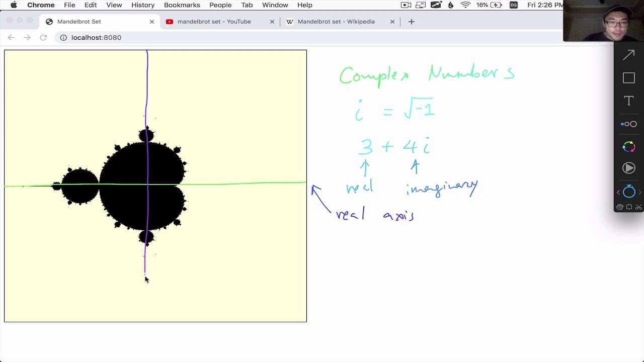Click the flame menu bar icon

point(451,5)
